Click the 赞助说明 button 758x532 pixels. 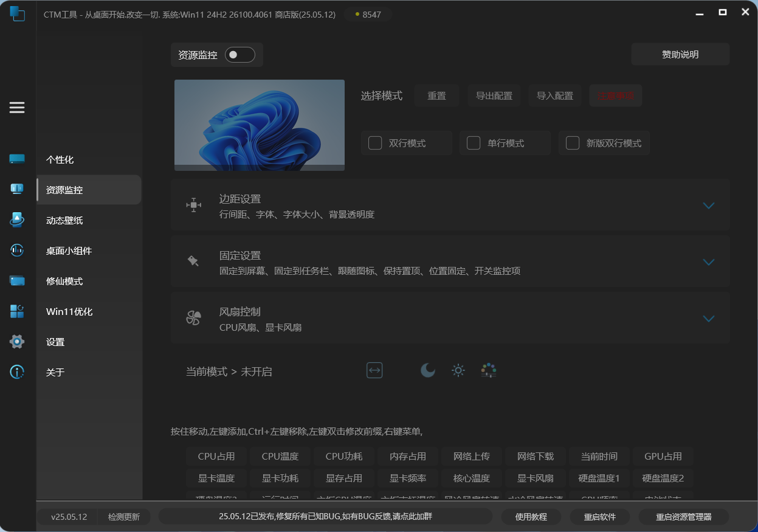pyautogui.click(x=680, y=54)
